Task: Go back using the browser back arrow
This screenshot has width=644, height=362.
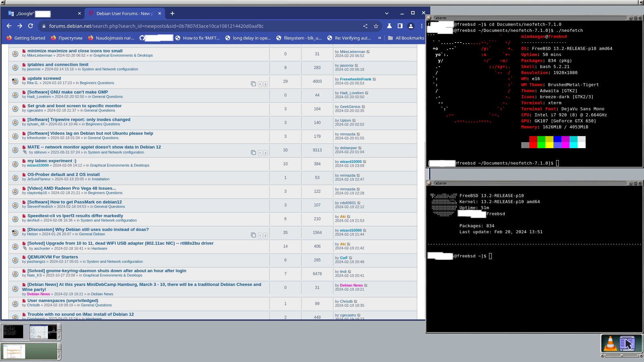Action: (9, 26)
